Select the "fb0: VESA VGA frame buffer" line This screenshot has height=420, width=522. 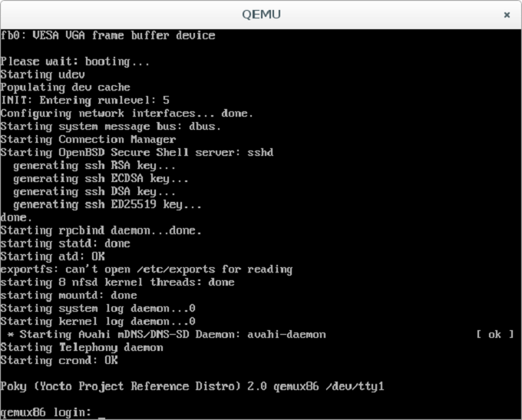(107, 35)
